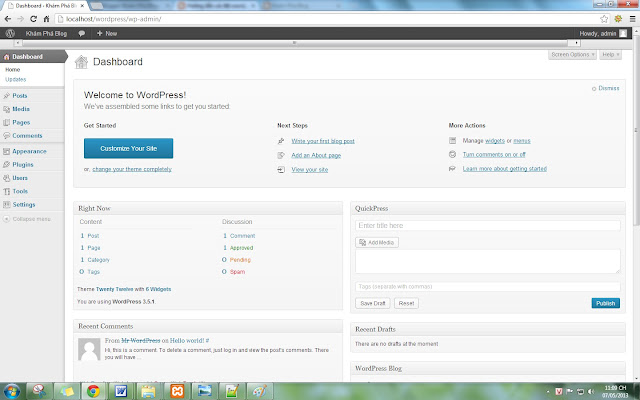This screenshot has width=640, height=400.
Task: Click Save Draft button
Action: tap(373, 303)
